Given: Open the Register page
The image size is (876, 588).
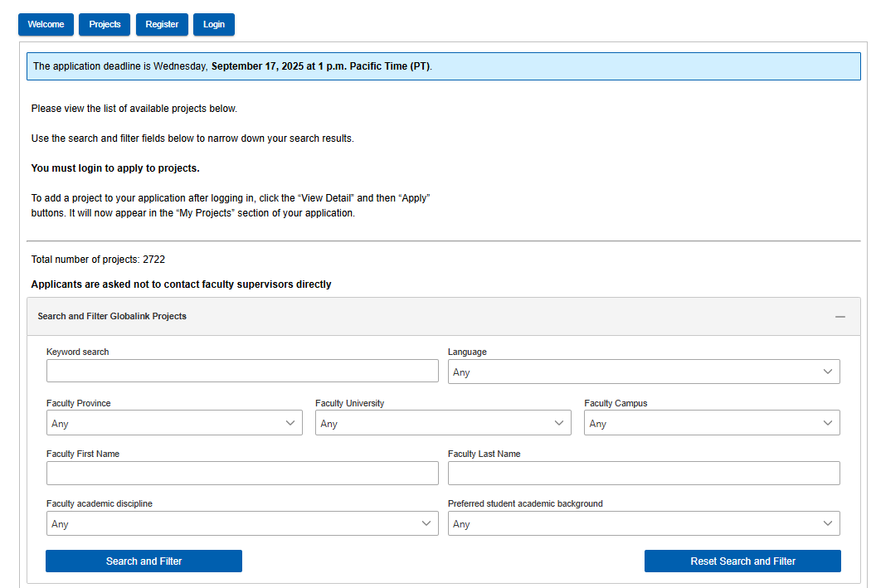Looking at the screenshot, I should coord(162,25).
